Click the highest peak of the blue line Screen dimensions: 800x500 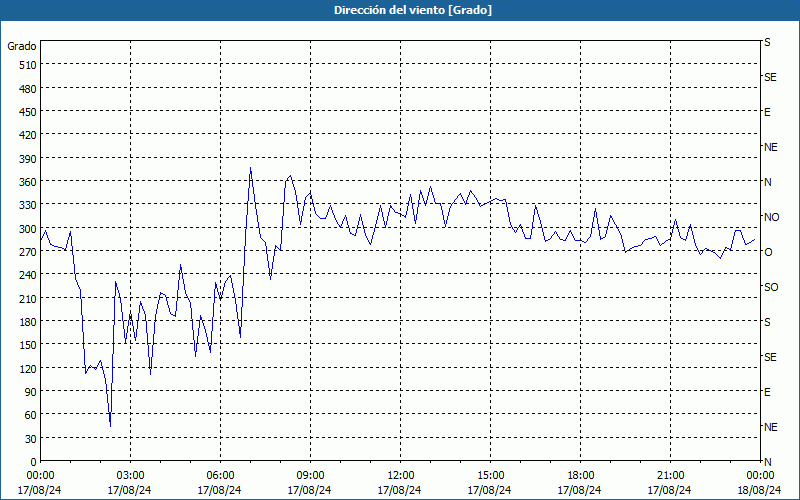[x=250, y=168]
